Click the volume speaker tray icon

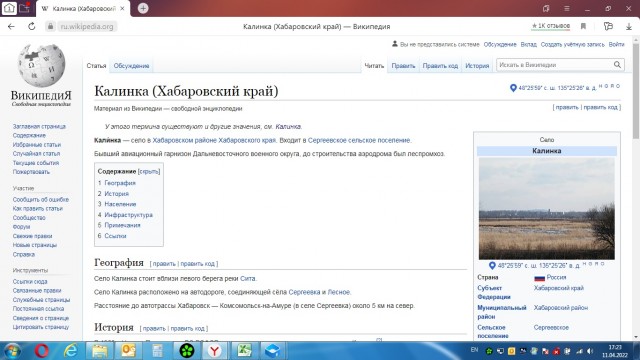590,351
